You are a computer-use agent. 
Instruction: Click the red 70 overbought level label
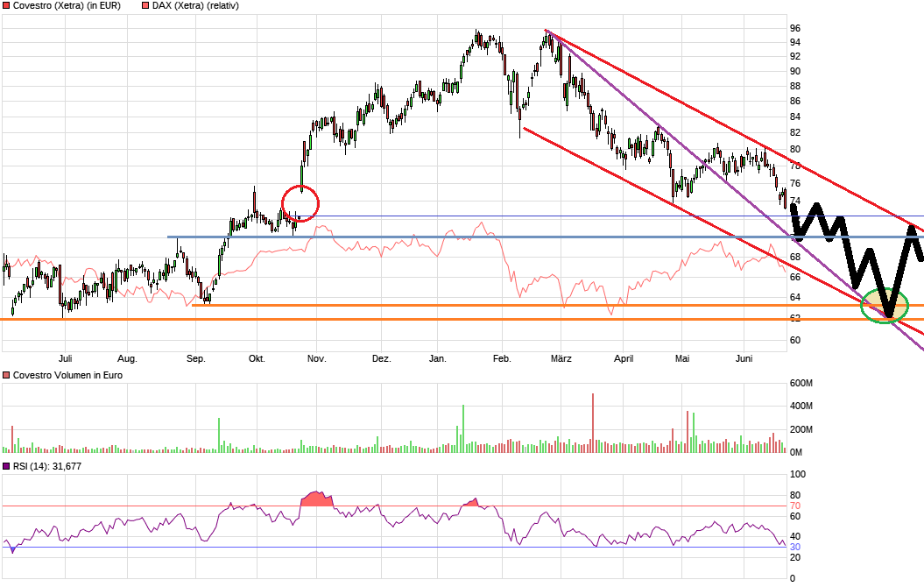click(x=795, y=506)
